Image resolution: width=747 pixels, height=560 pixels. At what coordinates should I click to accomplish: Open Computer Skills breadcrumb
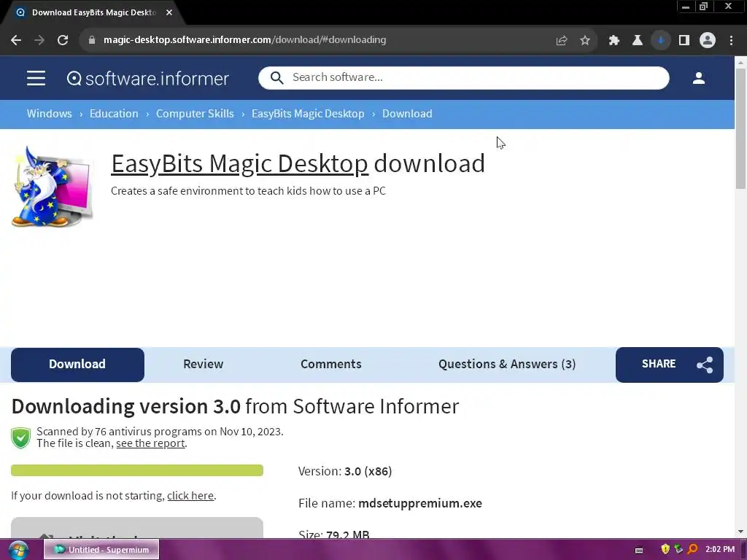(195, 114)
